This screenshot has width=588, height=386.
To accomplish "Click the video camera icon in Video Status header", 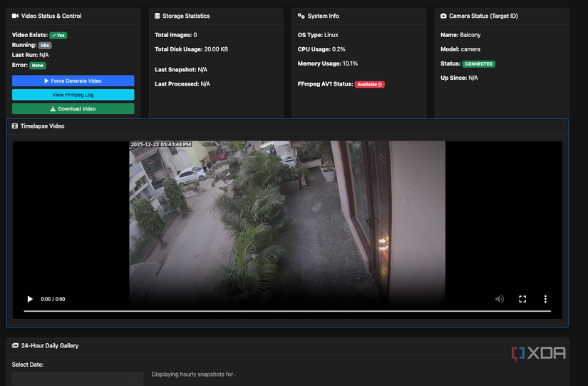I will coord(15,16).
